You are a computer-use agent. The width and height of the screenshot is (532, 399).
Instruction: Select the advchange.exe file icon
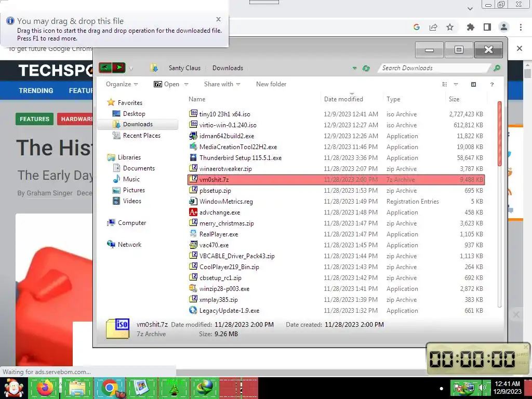[x=193, y=212]
